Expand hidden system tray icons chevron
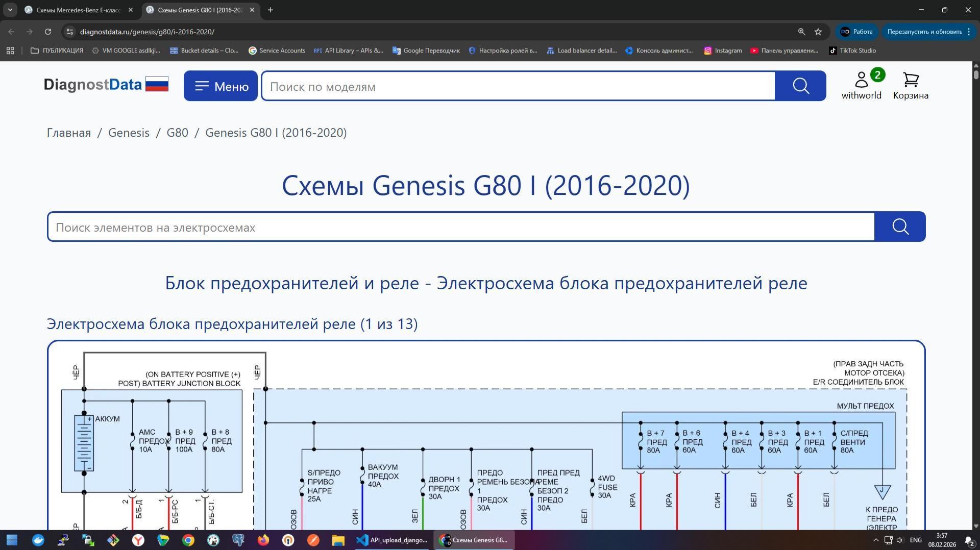980x550 pixels. click(876, 540)
